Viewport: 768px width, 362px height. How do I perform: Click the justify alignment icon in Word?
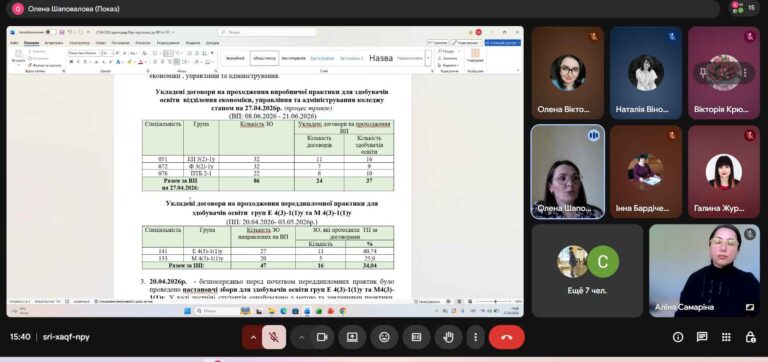point(176,62)
